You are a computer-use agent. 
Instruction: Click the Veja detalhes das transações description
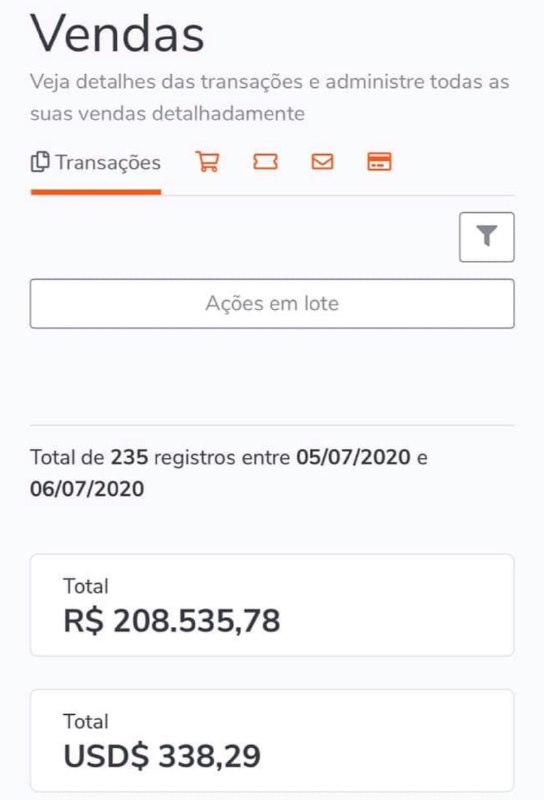269,97
